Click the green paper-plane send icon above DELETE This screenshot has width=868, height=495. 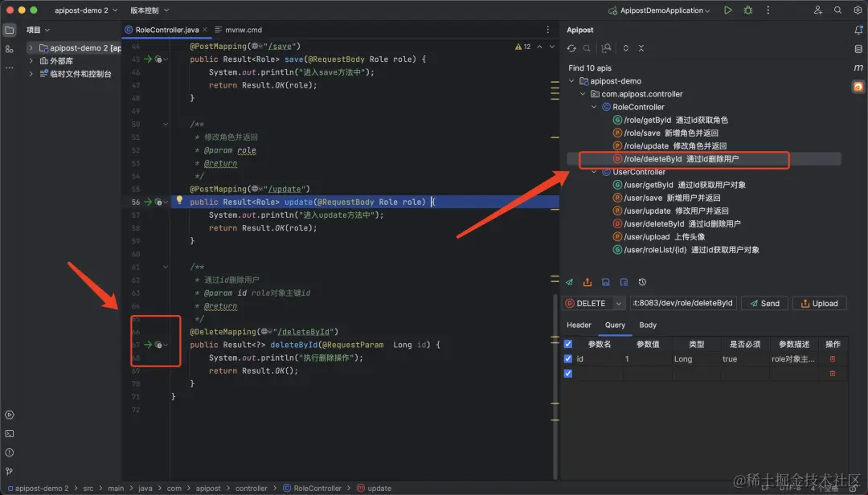pos(569,282)
